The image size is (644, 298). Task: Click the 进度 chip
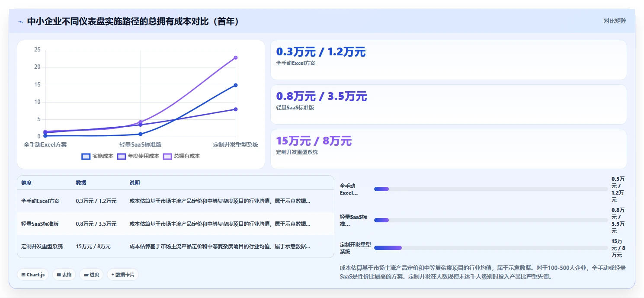click(x=91, y=275)
